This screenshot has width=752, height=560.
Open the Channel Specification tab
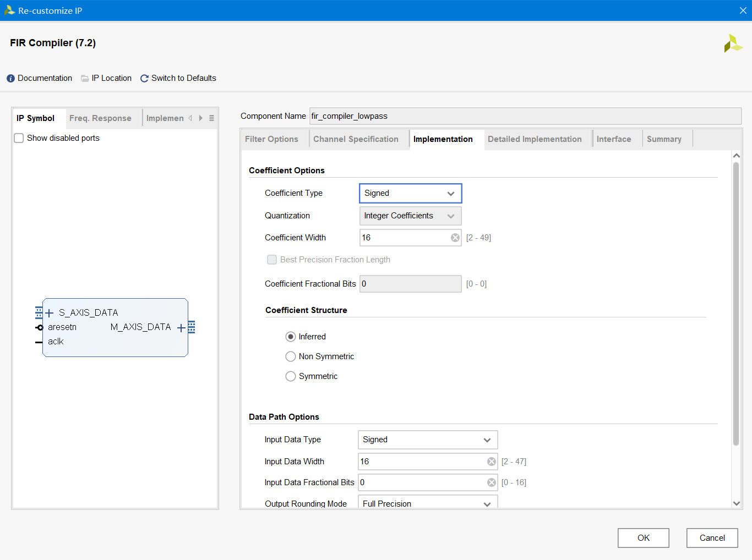click(x=356, y=139)
